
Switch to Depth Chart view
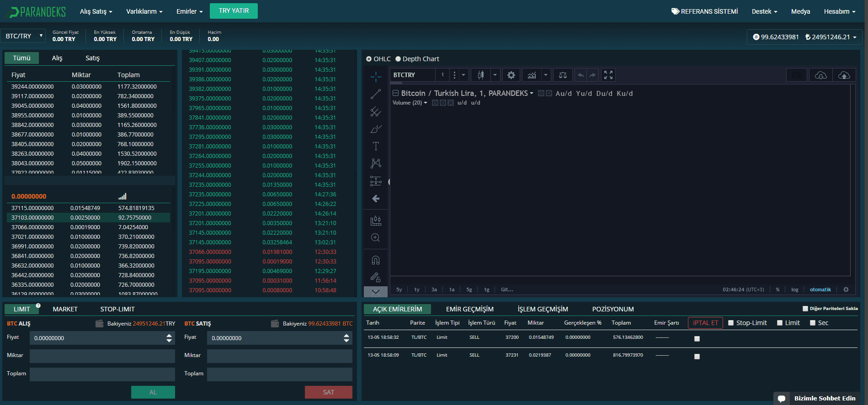tap(398, 59)
